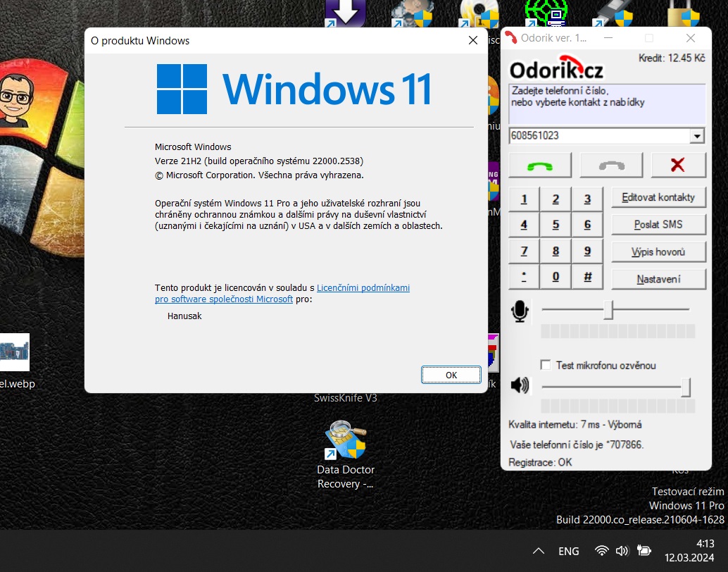Expand the phone number dropdown arrow
Screen dimensions: 728x572
(x=697, y=136)
